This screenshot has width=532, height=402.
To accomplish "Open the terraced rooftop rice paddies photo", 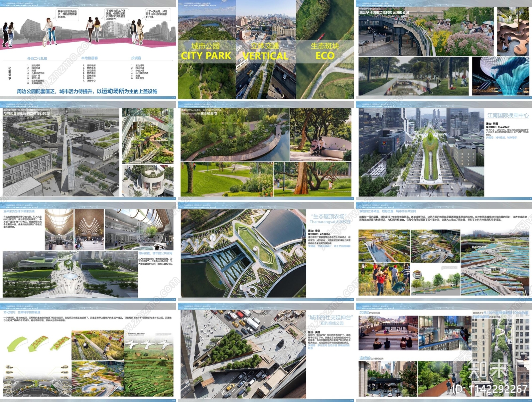I will [495, 263].
